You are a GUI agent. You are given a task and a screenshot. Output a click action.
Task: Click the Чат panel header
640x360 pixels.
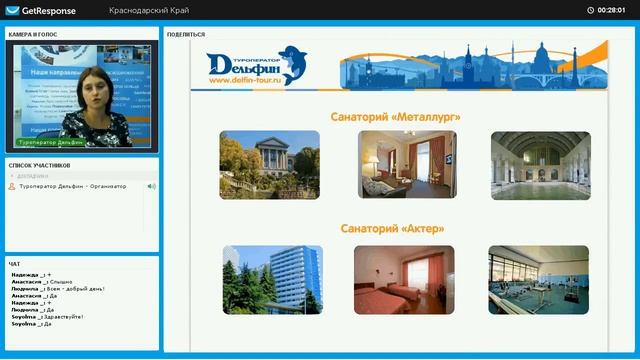(x=14, y=264)
